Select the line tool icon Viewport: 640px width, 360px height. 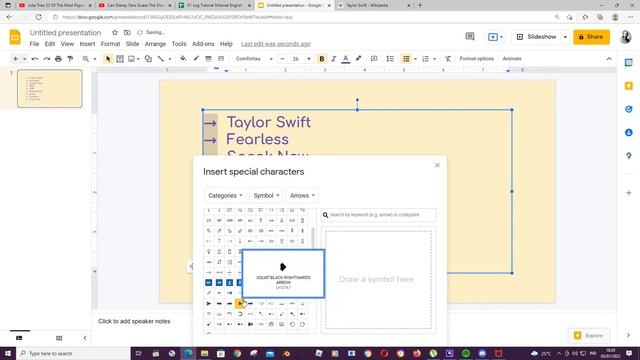tap(161, 59)
